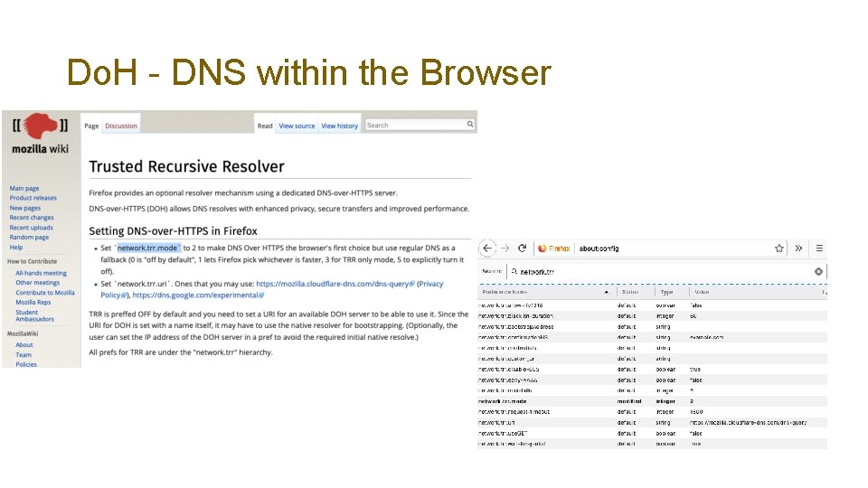The image size is (868, 488).
Task: Click the Trusted Recursive Resolver heading
Action: [186, 166]
